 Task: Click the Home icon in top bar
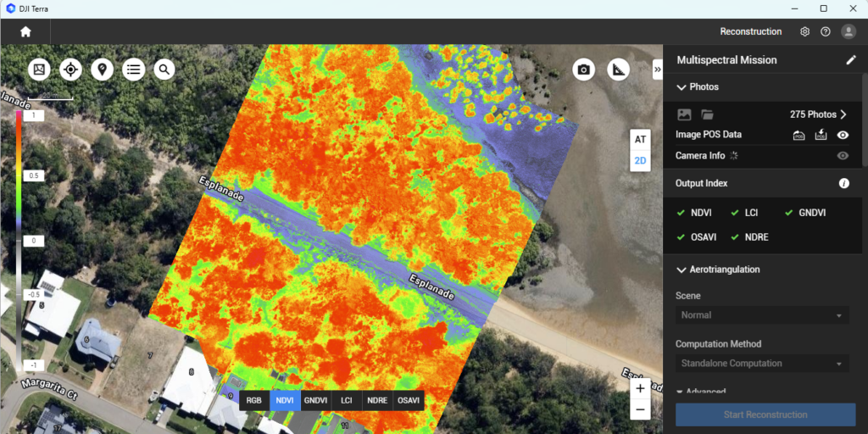point(25,31)
